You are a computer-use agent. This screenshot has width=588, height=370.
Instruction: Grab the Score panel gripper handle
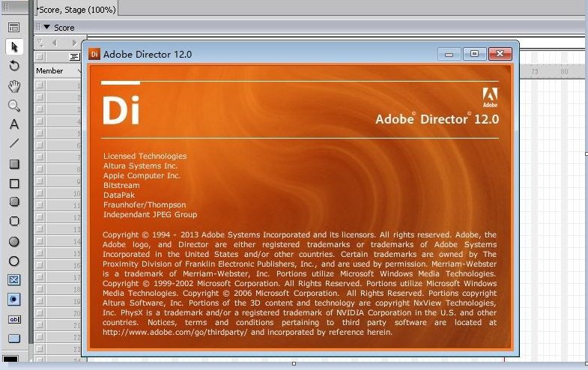coord(38,27)
